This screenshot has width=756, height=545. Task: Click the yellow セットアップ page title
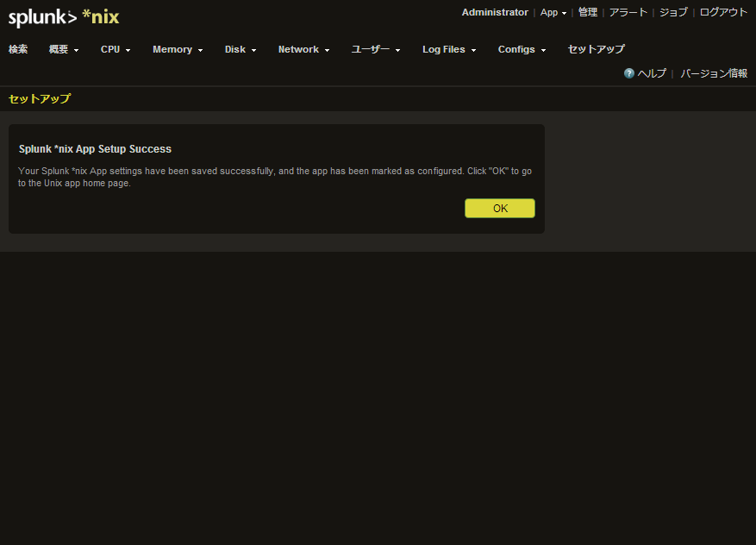[40, 99]
